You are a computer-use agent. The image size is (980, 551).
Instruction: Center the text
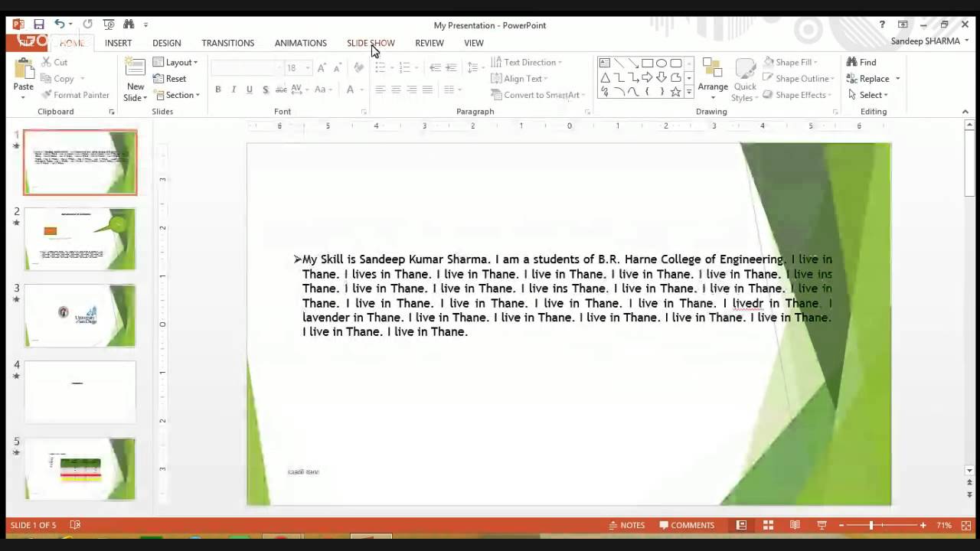pos(396,90)
